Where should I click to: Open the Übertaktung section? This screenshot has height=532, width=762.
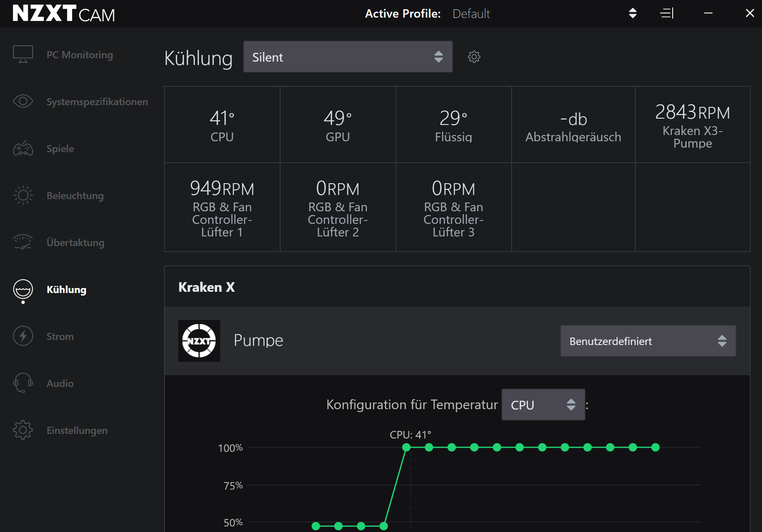(x=75, y=243)
